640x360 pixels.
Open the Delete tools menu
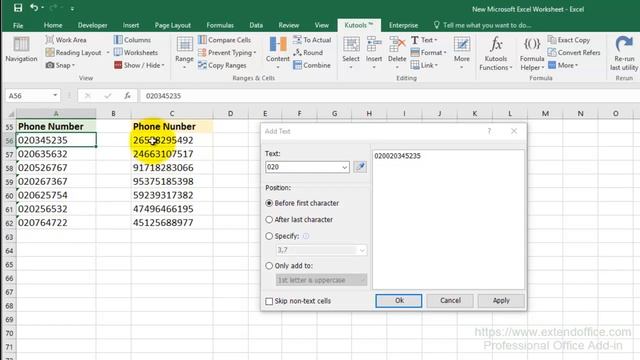397,52
